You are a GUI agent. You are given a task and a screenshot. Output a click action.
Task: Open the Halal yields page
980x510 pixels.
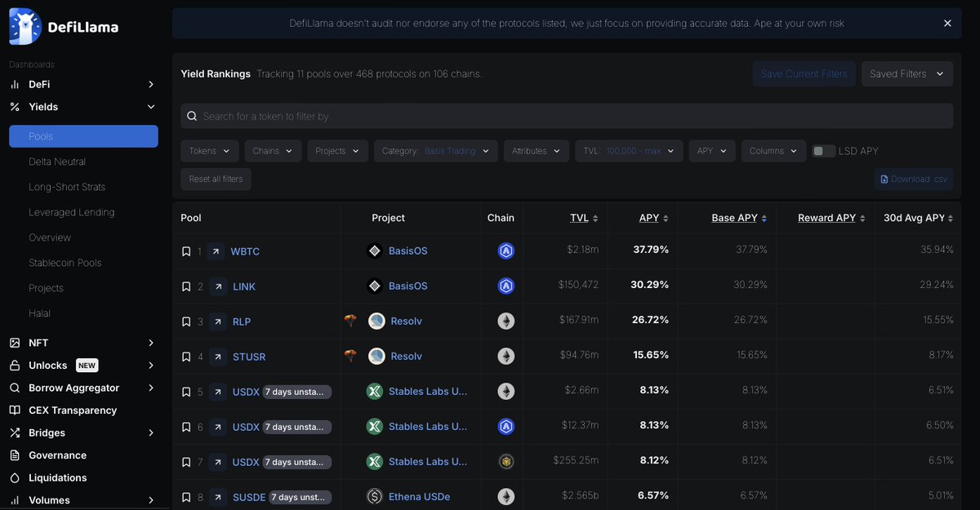click(x=39, y=313)
